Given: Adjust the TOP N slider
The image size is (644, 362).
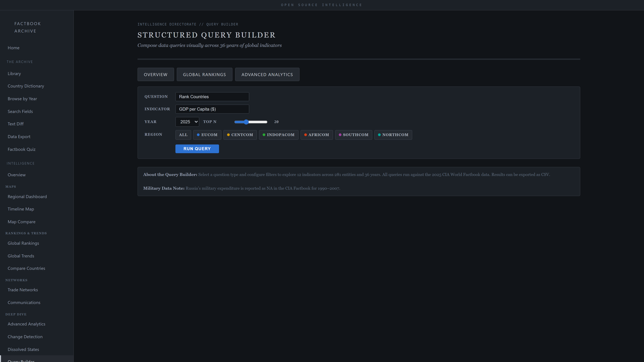Looking at the screenshot, I should point(247,121).
